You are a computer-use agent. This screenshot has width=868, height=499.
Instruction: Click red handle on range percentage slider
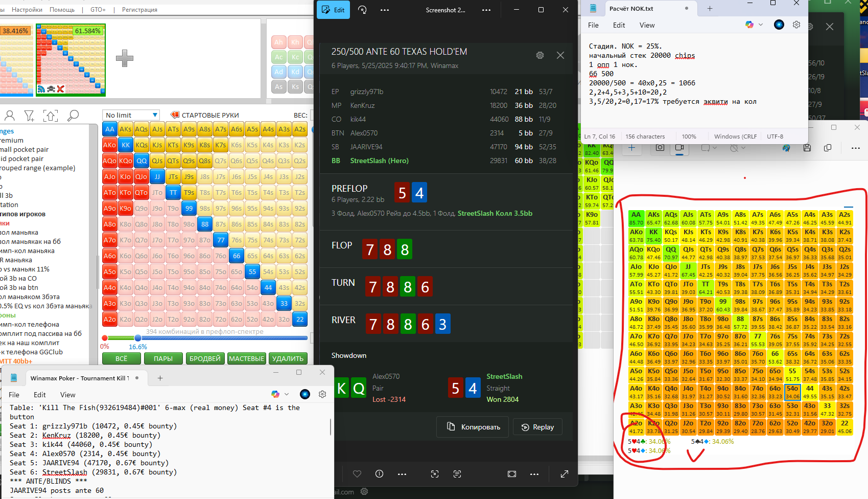[x=105, y=338]
